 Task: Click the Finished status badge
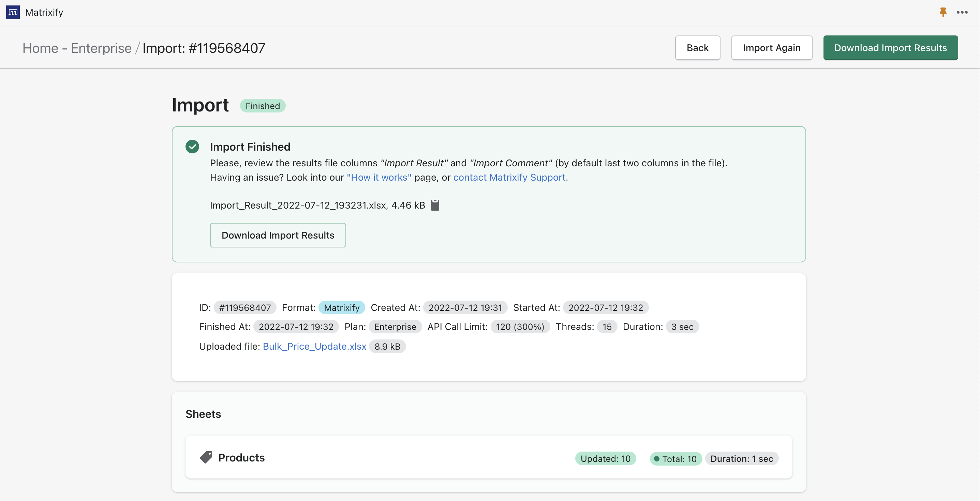point(263,106)
